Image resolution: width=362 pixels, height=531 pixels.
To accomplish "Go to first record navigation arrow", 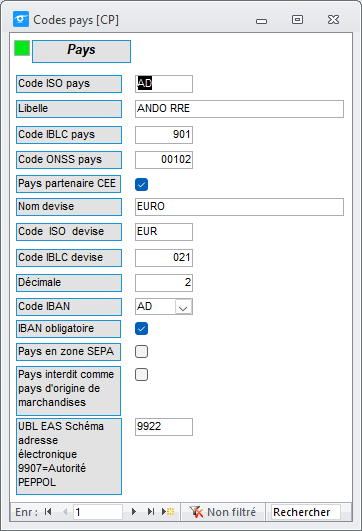I will click(x=48, y=511).
